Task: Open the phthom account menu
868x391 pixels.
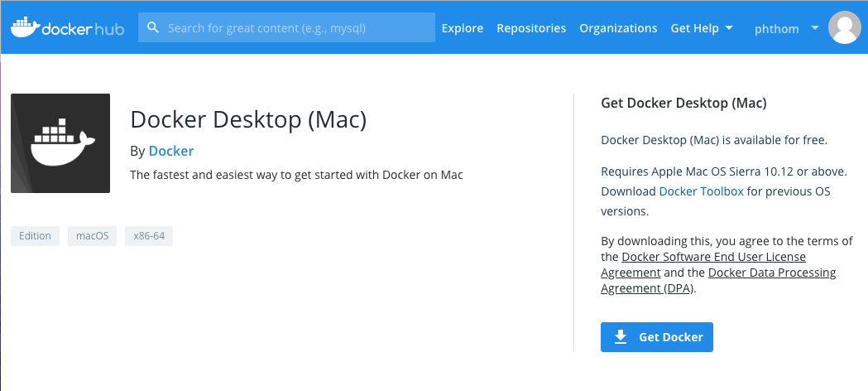Action: 776,29
